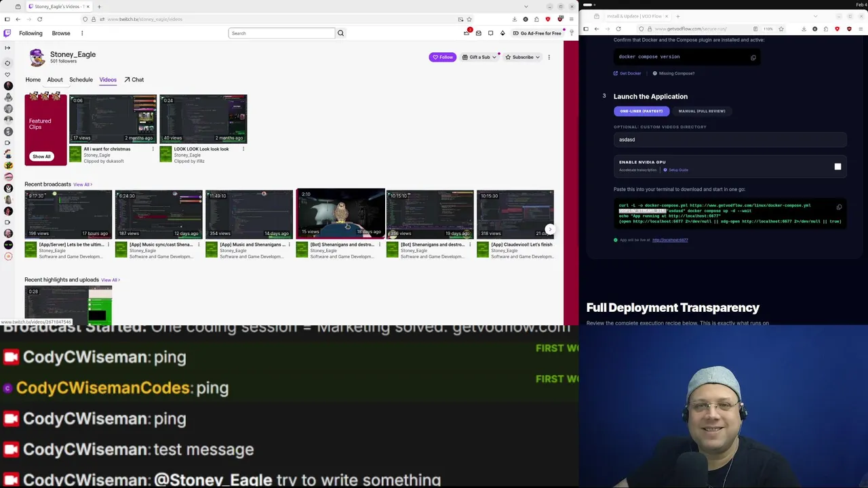
Task: Reload the Twitch page
Action: click(x=39, y=19)
